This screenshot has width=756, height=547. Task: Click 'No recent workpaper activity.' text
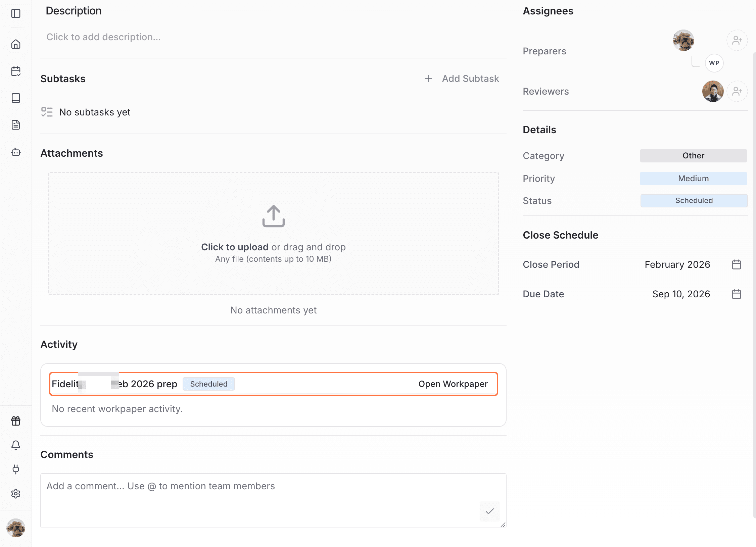[117, 409]
